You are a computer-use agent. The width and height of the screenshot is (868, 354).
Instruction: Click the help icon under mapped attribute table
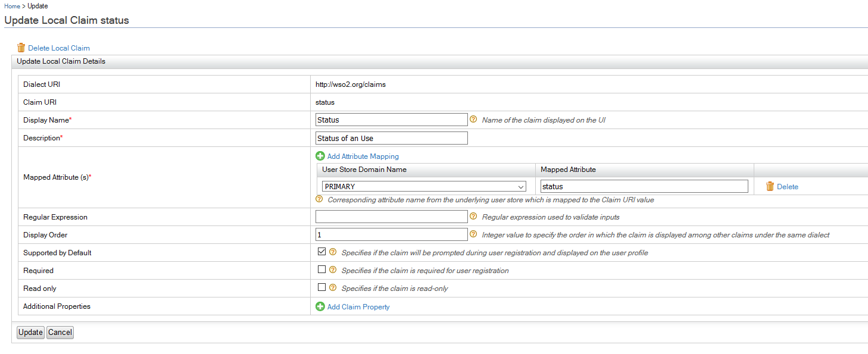[320, 199]
